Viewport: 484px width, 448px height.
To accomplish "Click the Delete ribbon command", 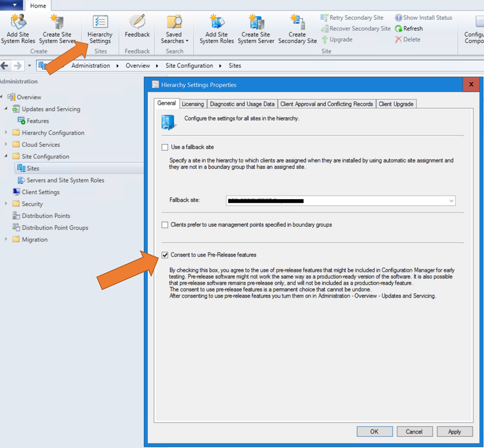I will (407, 40).
